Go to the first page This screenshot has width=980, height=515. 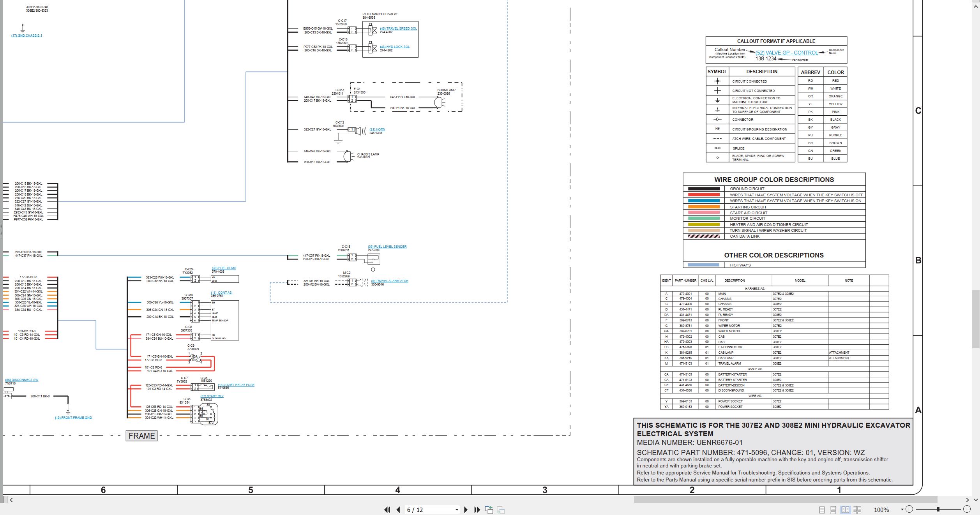click(387, 510)
